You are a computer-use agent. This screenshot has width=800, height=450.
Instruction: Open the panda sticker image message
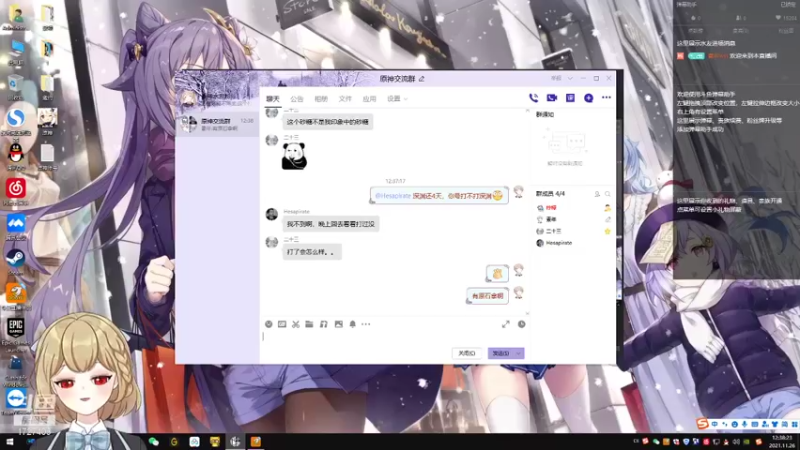(294, 156)
